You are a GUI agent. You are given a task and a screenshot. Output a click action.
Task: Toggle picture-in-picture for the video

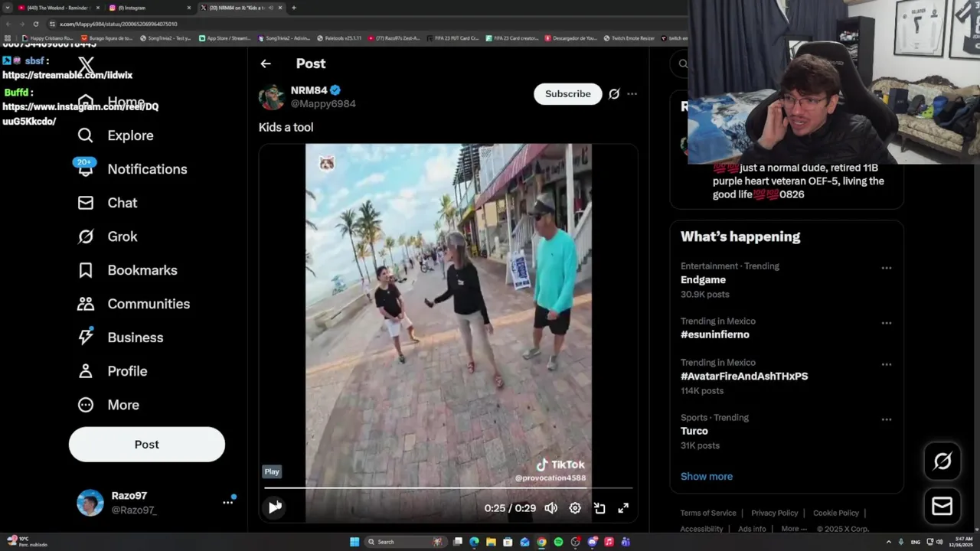click(599, 508)
